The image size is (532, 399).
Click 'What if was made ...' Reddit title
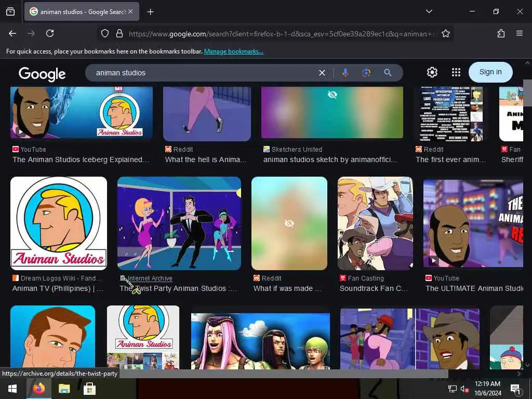tap(287, 288)
